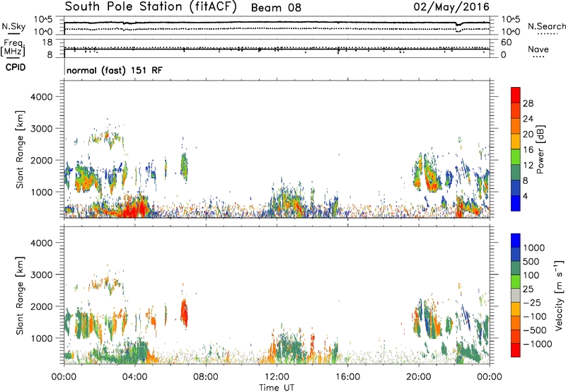Select the "Freq. [MHz]" axis label
Viewport: 566px width, 392px height.
(13, 47)
